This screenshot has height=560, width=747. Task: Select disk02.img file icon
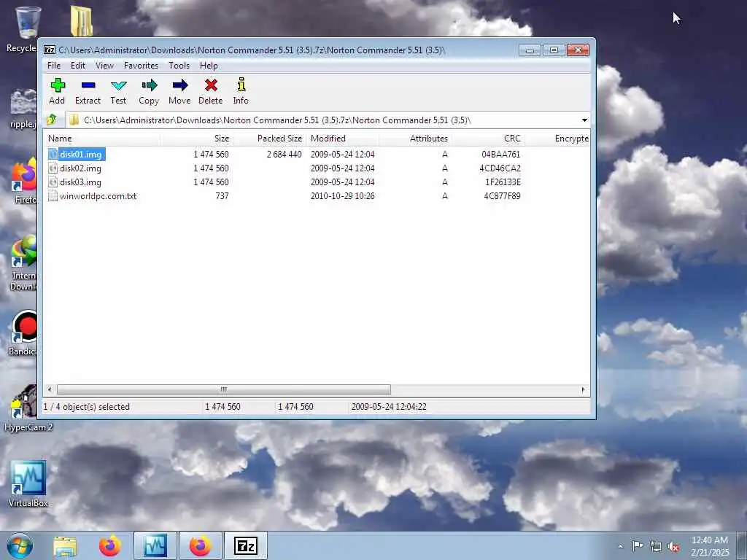[x=53, y=168]
